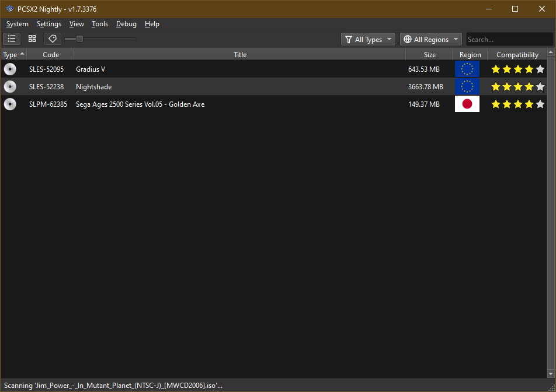Sort by the Size column header
The height and width of the screenshot is (392, 556).
click(429, 54)
